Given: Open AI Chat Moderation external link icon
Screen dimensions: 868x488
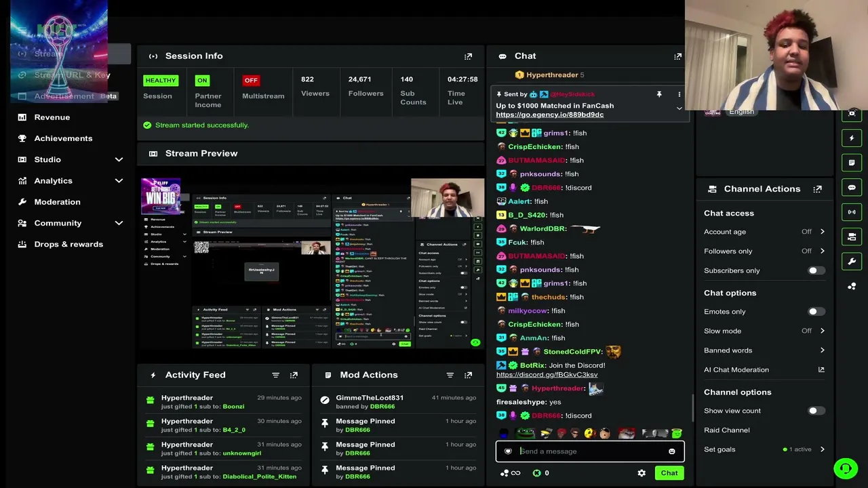Looking at the screenshot, I should click(821, 370).
